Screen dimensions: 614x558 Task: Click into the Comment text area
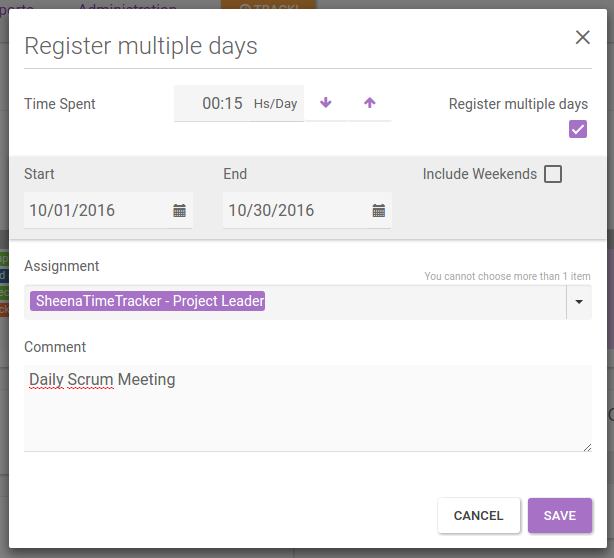(x=308, y=408)
